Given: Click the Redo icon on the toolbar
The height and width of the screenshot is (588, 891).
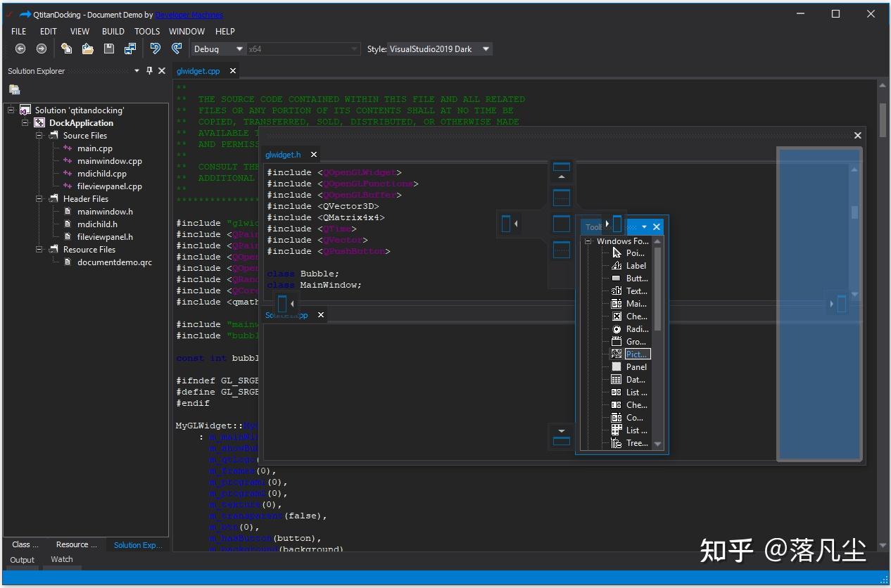Looking at the screenshot, I should click(177, 49).
